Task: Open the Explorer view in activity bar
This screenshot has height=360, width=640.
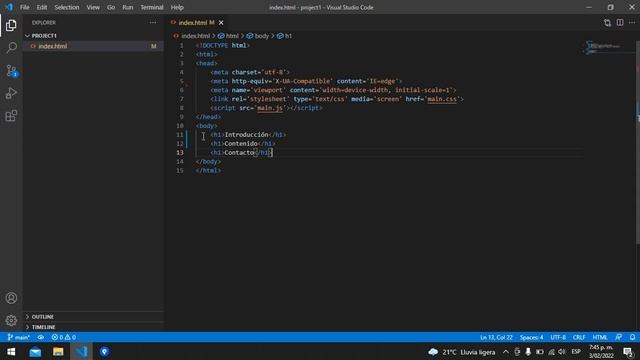Action: [11, 25]
